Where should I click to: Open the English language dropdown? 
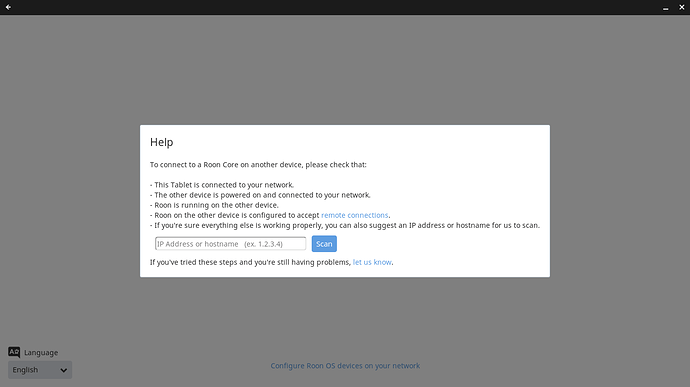(40, 370)
